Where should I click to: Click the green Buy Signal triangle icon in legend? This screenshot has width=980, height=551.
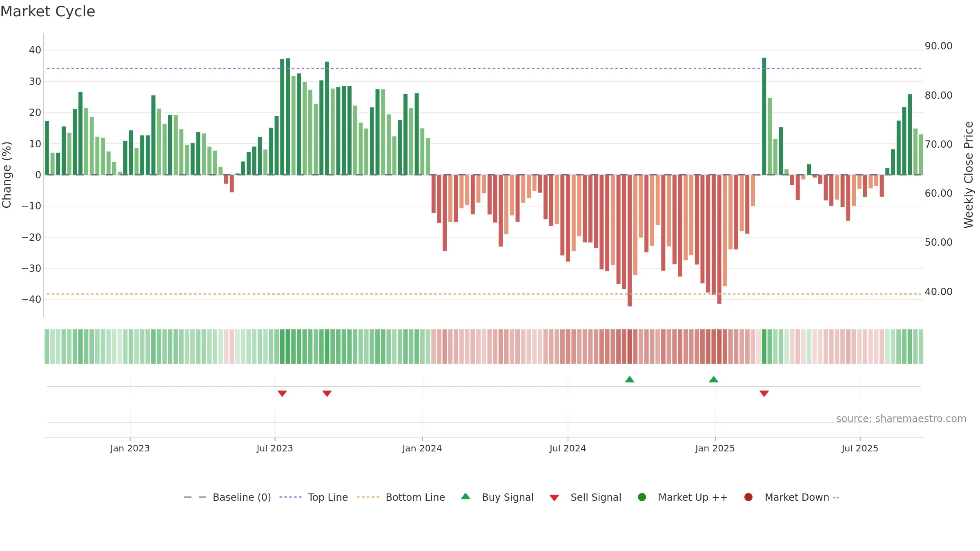[465, 497]
